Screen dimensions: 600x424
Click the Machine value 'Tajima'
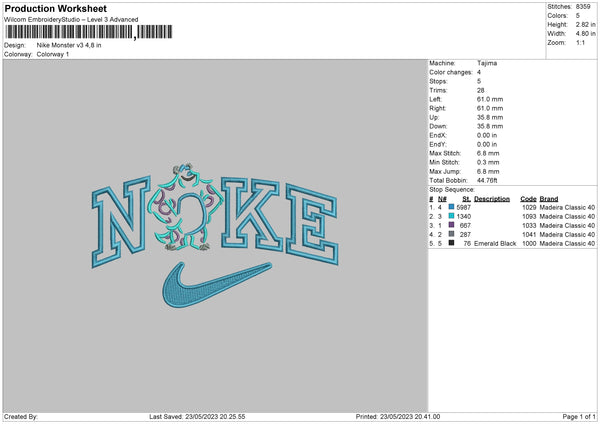[x=487, y=63]
